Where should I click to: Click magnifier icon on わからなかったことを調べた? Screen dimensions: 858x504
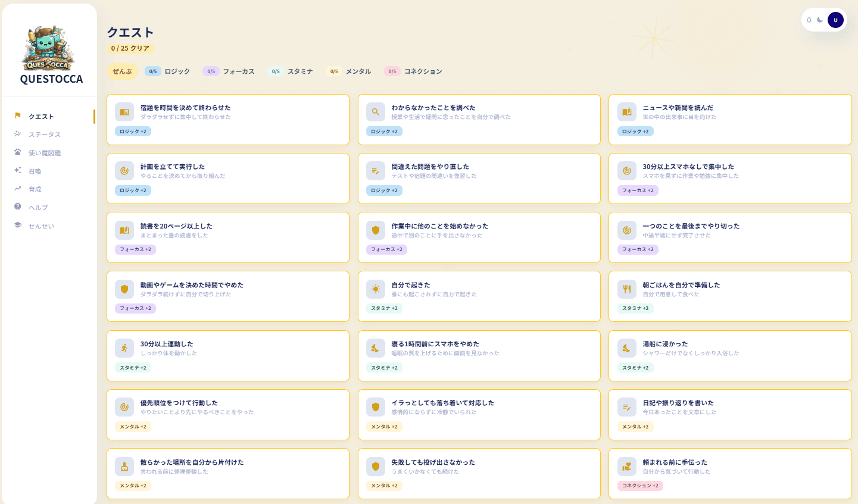click(x=376, y=112)
